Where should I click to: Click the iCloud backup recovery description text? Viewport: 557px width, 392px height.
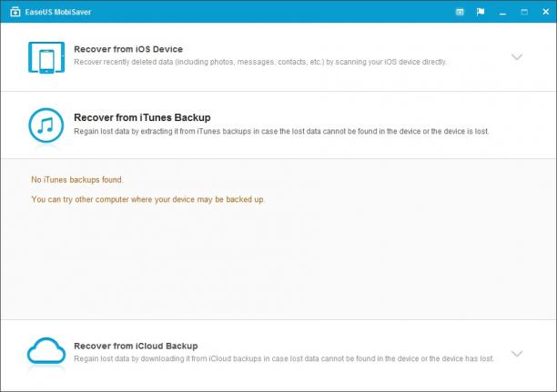[x=284, y=358]
